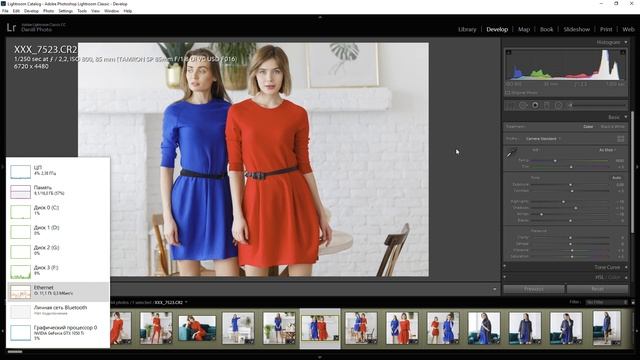Click the right panel vertical scrollbar
640x360 pixels.
click(x=632, y=171)
